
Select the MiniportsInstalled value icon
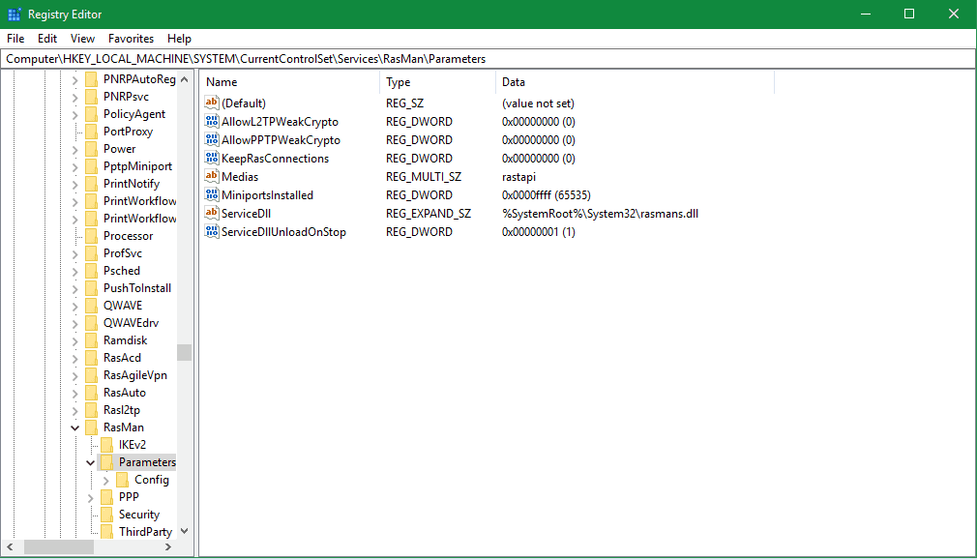coord(213,195)
